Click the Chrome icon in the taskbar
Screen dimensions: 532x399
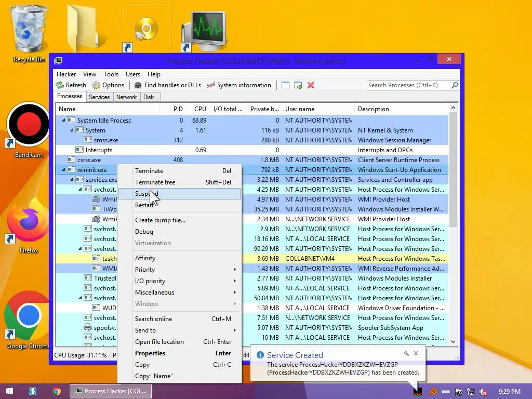coord(57,391)
